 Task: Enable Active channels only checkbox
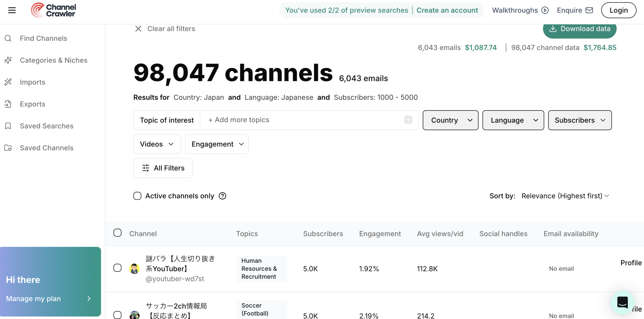click(x=137, y=196)
